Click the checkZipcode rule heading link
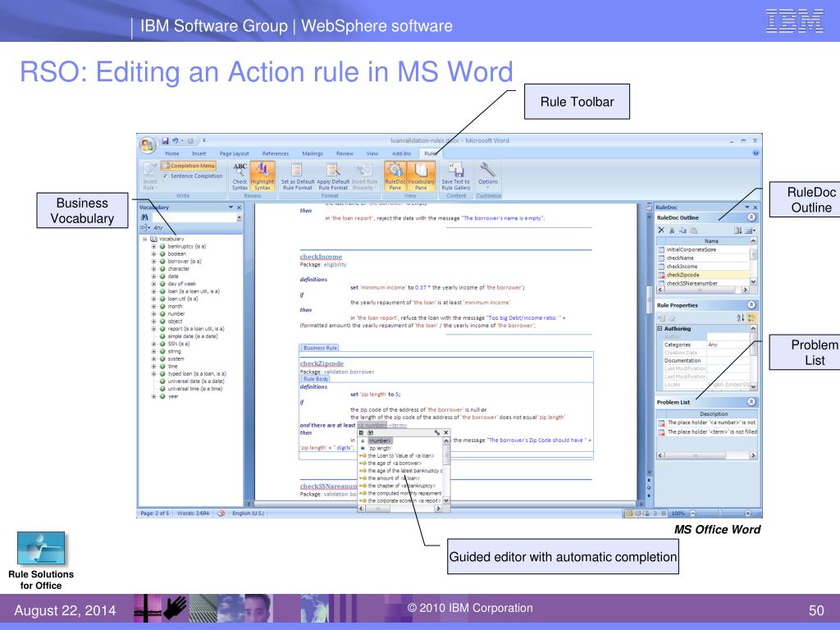Viewport: 840px width, 630px height. (322, 363)
